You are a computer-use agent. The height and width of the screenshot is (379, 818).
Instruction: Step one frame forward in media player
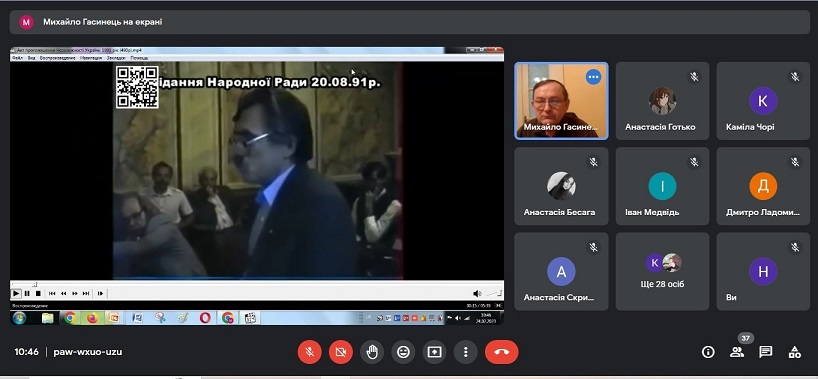click(x=100, y=293)
